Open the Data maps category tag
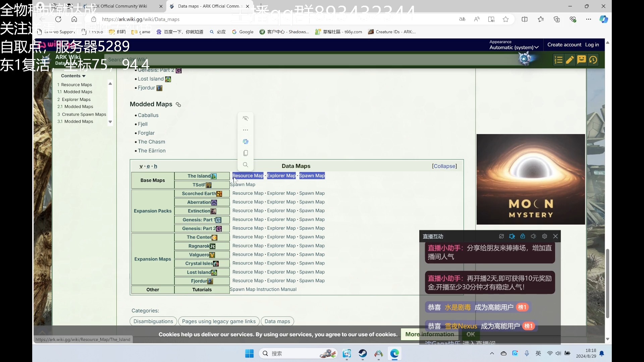This screenshot has height=362, width=644. pos(277,321)
